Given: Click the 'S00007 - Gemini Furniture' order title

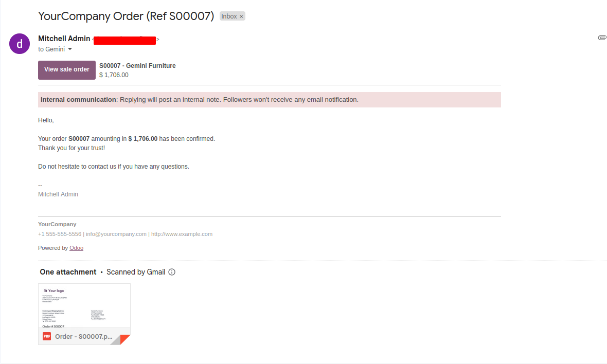Looking at the screenshot, I should [137, 66].
